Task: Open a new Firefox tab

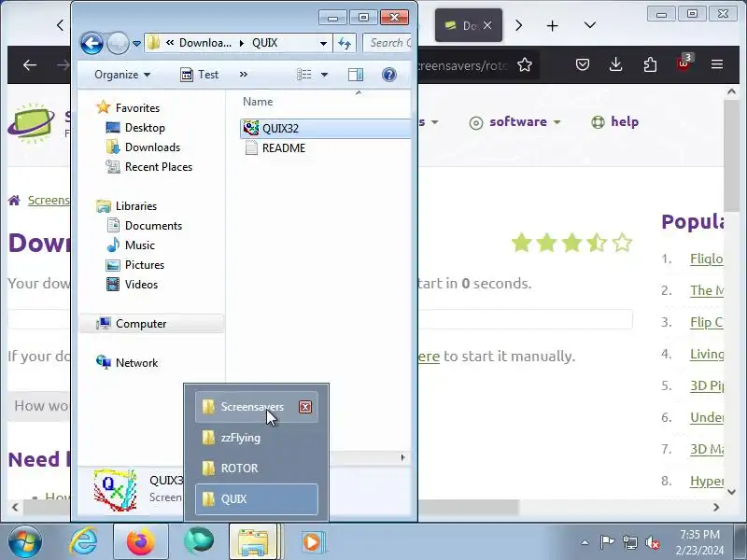Action: (552, 26)
